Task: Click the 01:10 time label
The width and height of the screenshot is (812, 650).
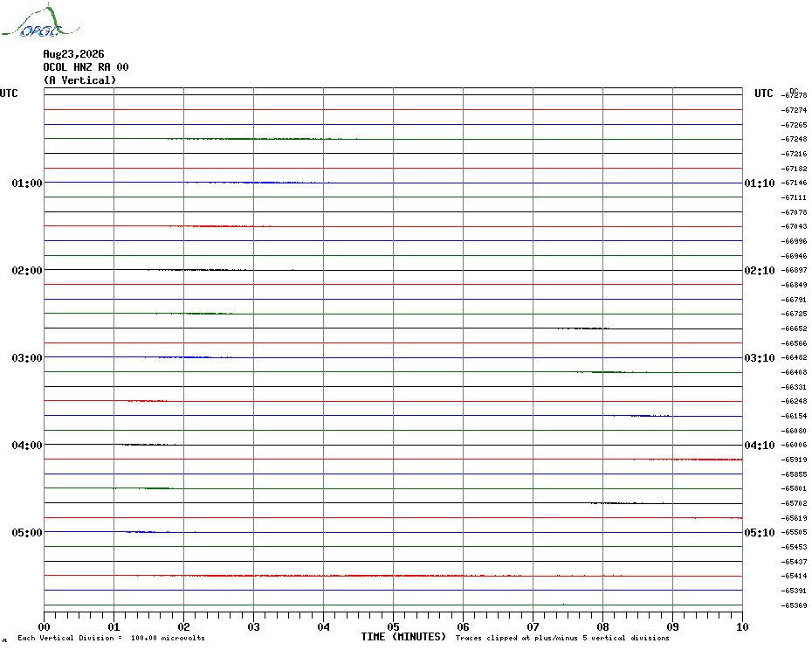Action: [x=760, y=183]
